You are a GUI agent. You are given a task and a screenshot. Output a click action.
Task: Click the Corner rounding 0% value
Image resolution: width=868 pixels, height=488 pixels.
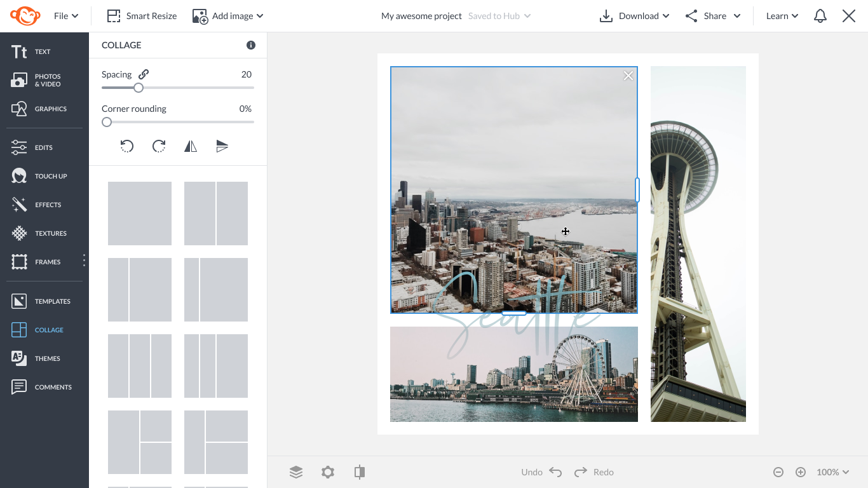click(x=245, y=109)
